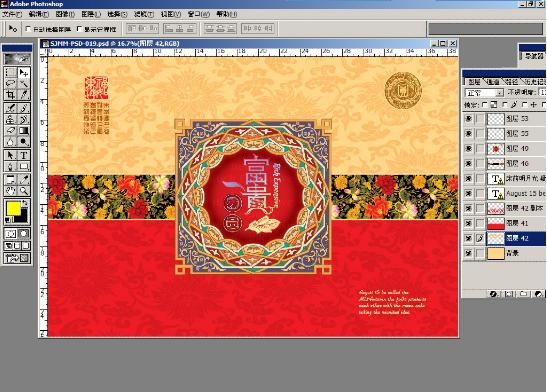547x392 pixels.
Task: Select the Rectangular Marquee tool
Action: (x=10, y=73)
